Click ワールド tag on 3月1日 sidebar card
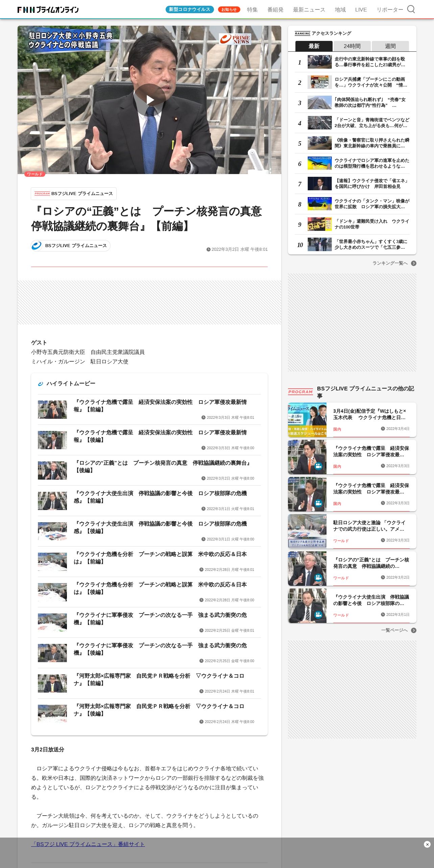 click(341, 615)
